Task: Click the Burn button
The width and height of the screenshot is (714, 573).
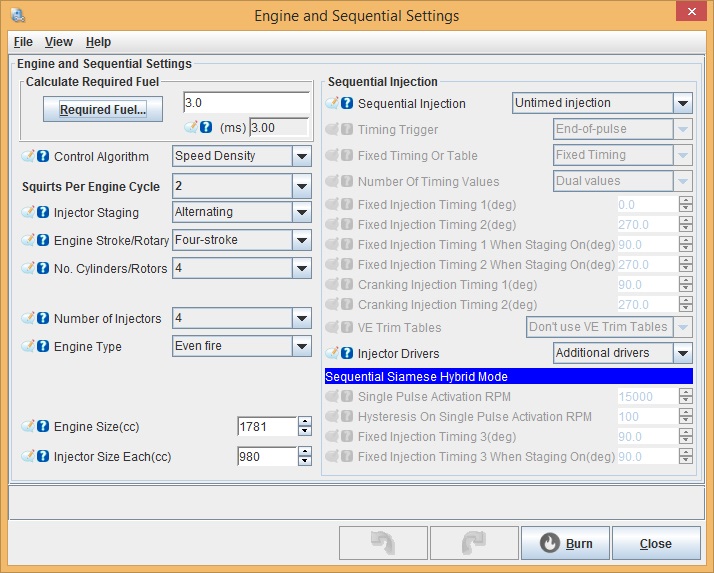Action: (565, 543)
